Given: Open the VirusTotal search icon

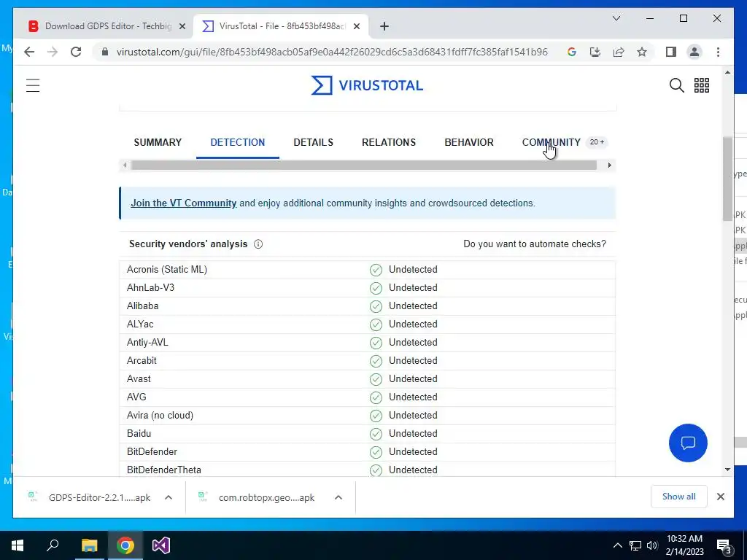Looking at the screenshot, I should [x=676, y=85].
